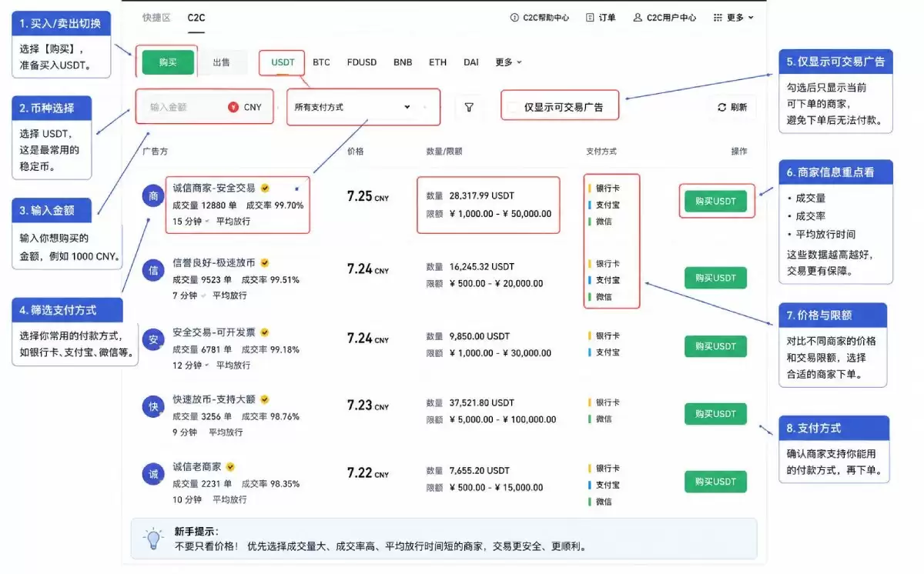Viewport: 924px width, 574px height.
Task: Select the ETH coin tab
Action: [x=437, y=62]
